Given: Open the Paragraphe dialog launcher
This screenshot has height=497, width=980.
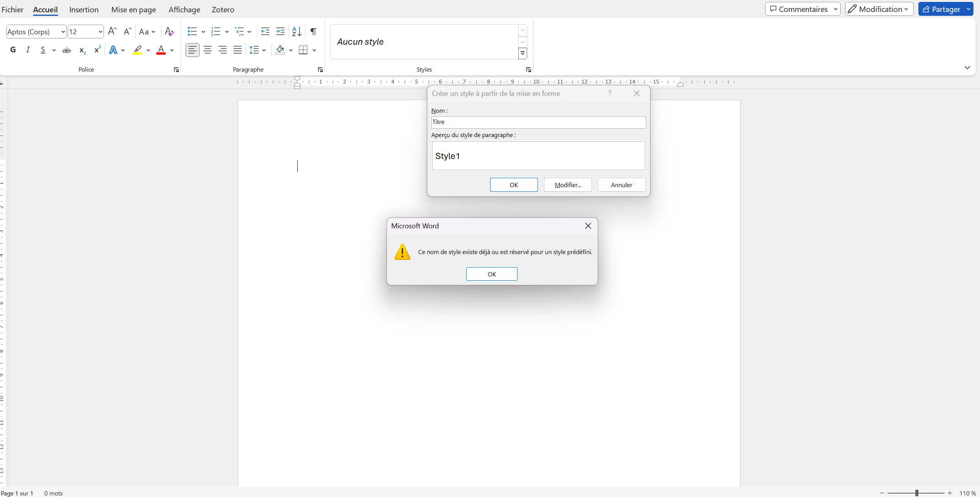Looking at the screenshot, I should click(x=320, y=70).
